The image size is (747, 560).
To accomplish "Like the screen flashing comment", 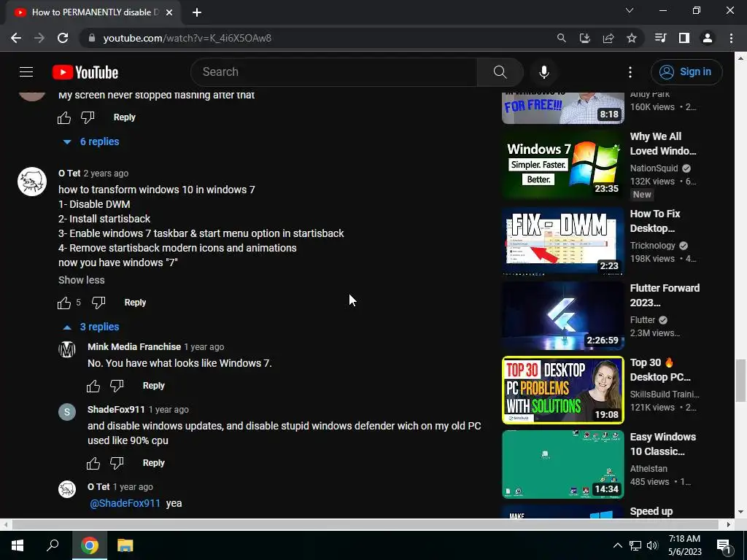I will click(x=64, y=117).
